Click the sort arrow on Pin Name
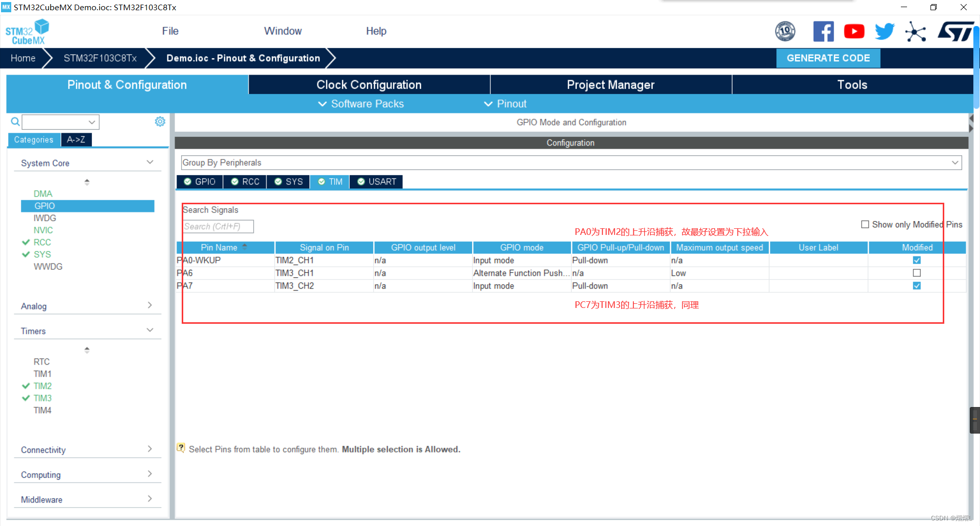The image size is (980, 526). pyautogui.click(x=244, y=247)
